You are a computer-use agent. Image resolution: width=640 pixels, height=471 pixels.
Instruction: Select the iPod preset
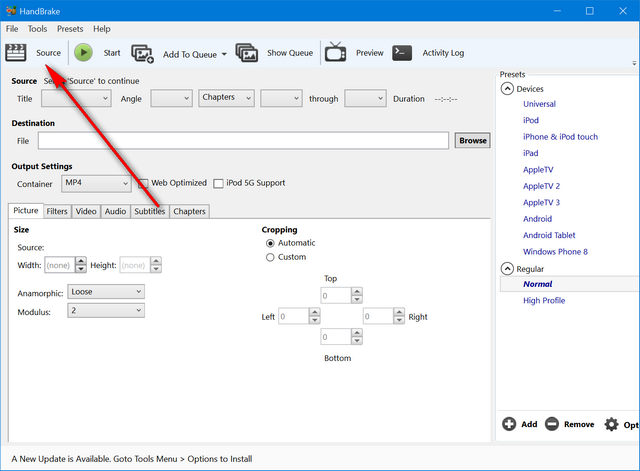(x=531, y=120)
